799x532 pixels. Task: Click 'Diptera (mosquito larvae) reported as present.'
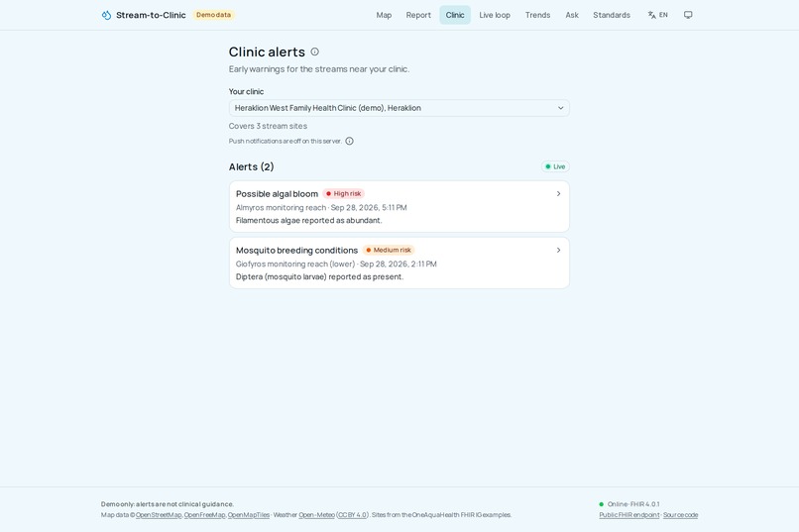[319, 277]
